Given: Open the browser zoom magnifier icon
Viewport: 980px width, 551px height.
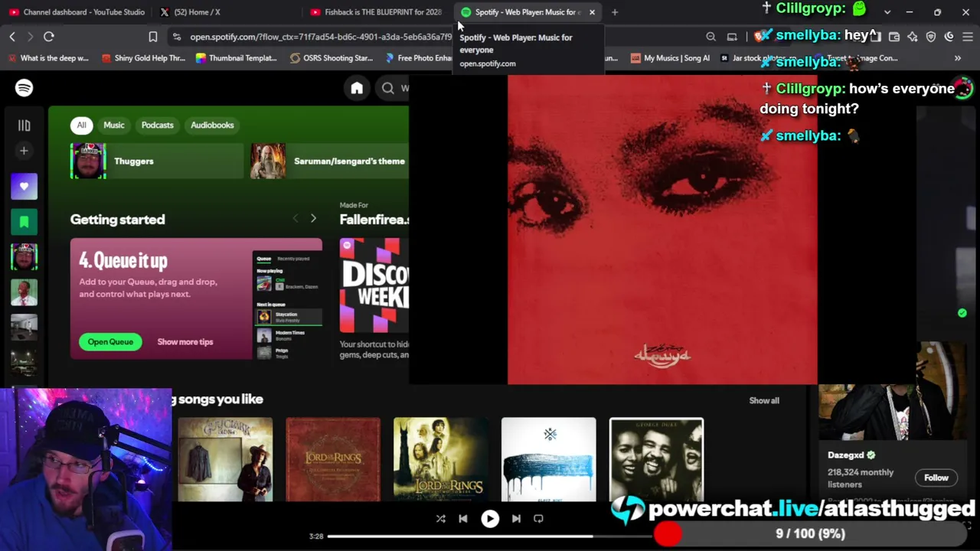Looking at the screenshot, I should (711, 37).
